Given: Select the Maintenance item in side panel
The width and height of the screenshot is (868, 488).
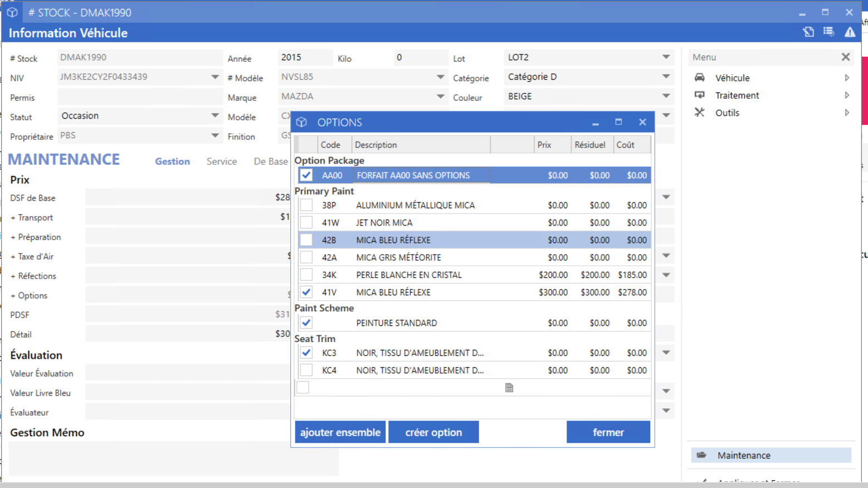Looking at the screenshot, I should pyautogui.click(x=771, y=455).
